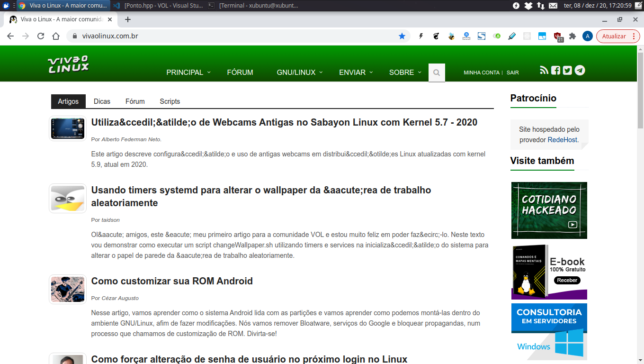Open the Twitter icon in the header

[x=567, y=70]
